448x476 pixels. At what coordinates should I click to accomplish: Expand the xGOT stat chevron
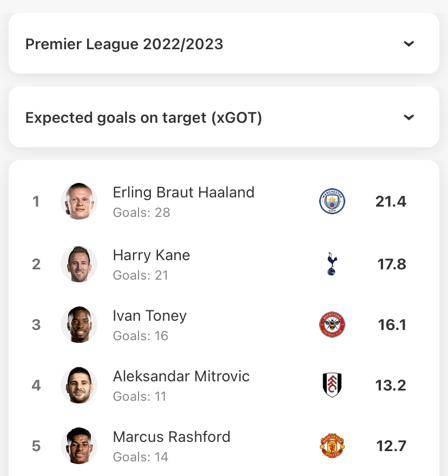[409, 117]
